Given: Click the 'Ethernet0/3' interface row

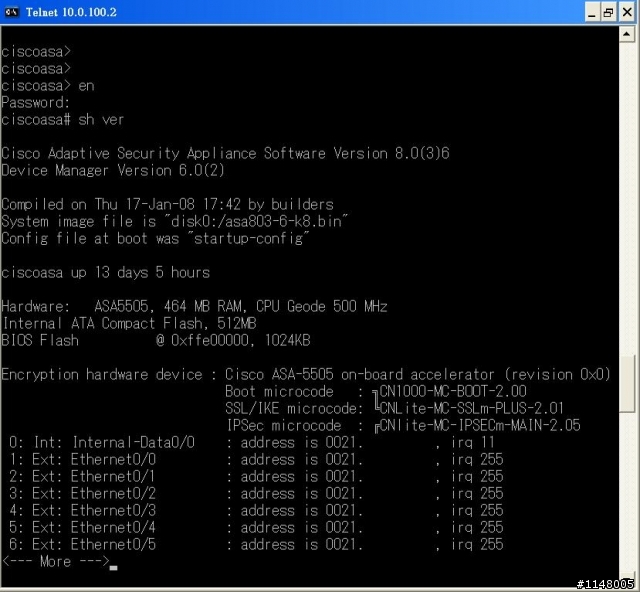Looking at the screenshot, I should 256,511.
